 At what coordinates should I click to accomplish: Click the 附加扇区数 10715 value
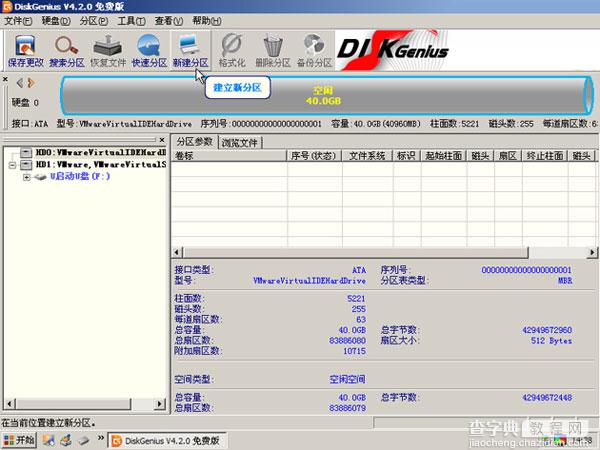click(x=354, y=351)
